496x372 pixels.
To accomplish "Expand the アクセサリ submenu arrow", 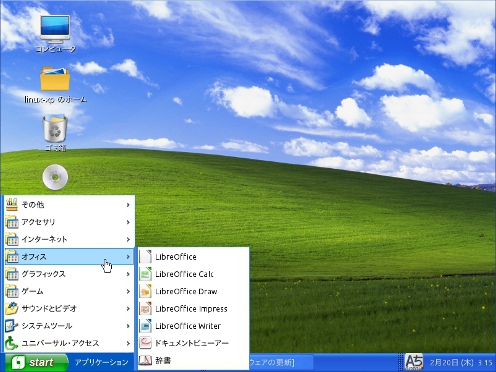I will (128, 222).
